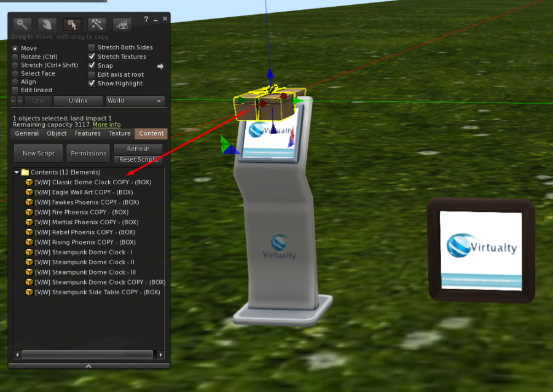Open the Object tab
553x392 pixels.
coord(56,133)
